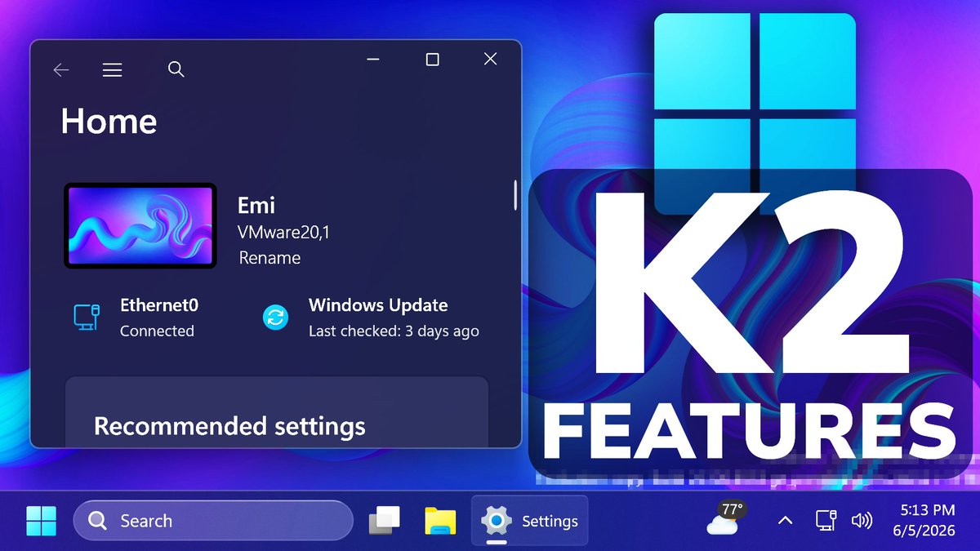980x551 pixels.
Task: Open the Windows Update sync icon
Action: (x=276, y=317)
